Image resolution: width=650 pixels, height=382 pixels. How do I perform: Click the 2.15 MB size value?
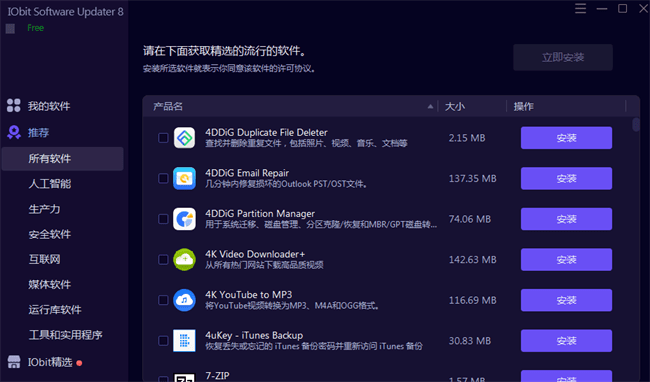467,138
